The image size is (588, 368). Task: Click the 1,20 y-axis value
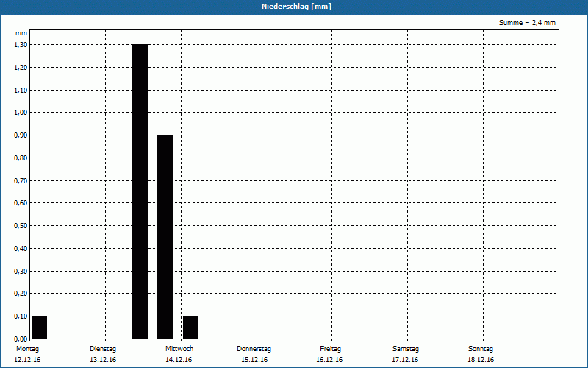(x=21, y=67)
